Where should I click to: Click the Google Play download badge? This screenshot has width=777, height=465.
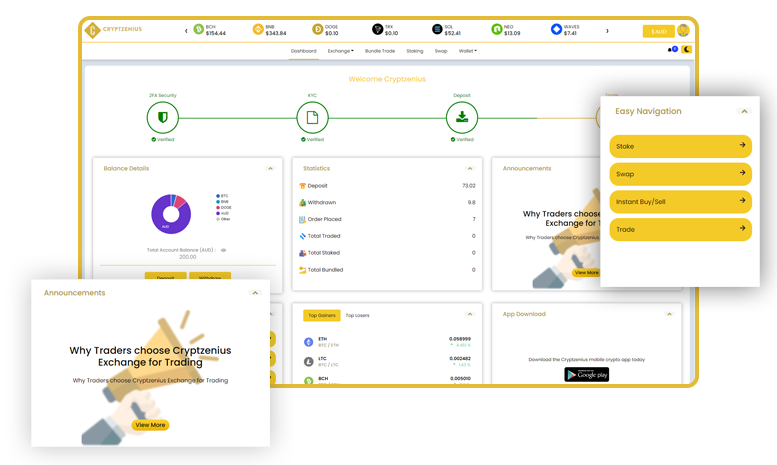tap(586, 375)
